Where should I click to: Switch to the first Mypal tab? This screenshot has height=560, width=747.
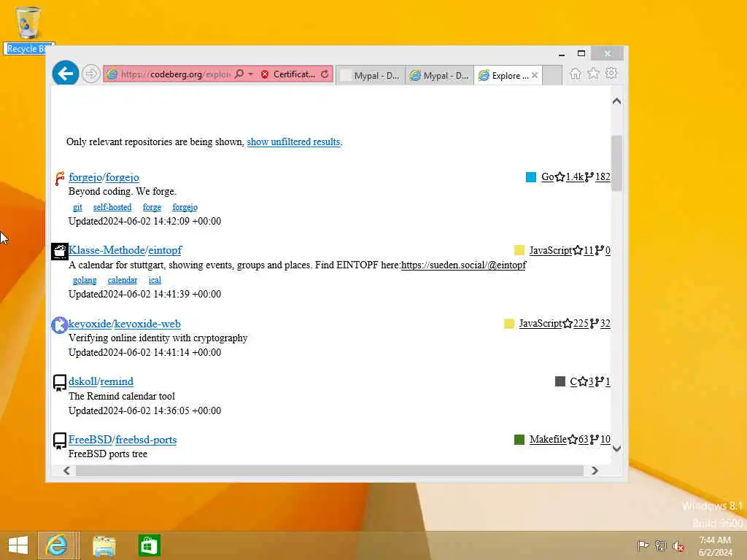(371, 75)
